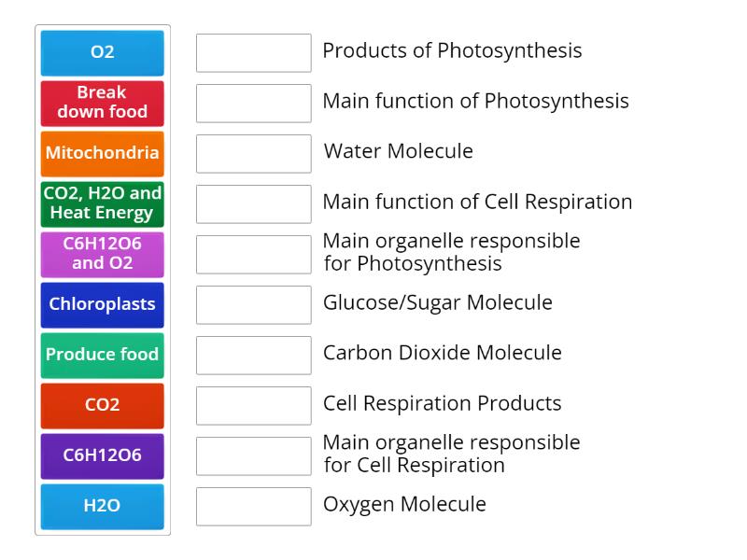Select the CO2 answer tile

102,405
